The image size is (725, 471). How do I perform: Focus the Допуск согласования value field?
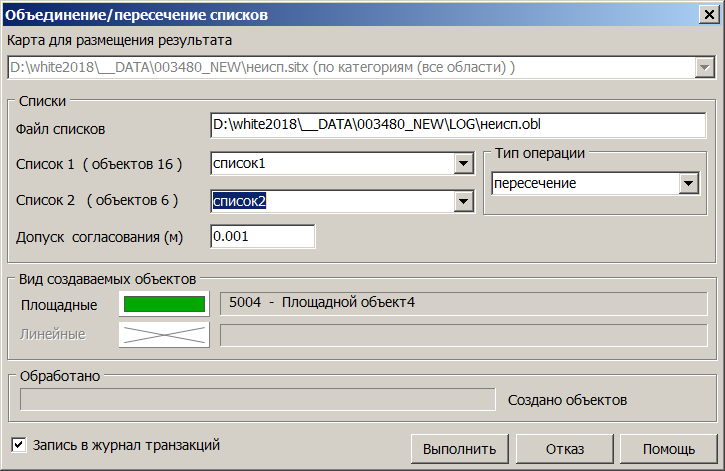[262, 237]
